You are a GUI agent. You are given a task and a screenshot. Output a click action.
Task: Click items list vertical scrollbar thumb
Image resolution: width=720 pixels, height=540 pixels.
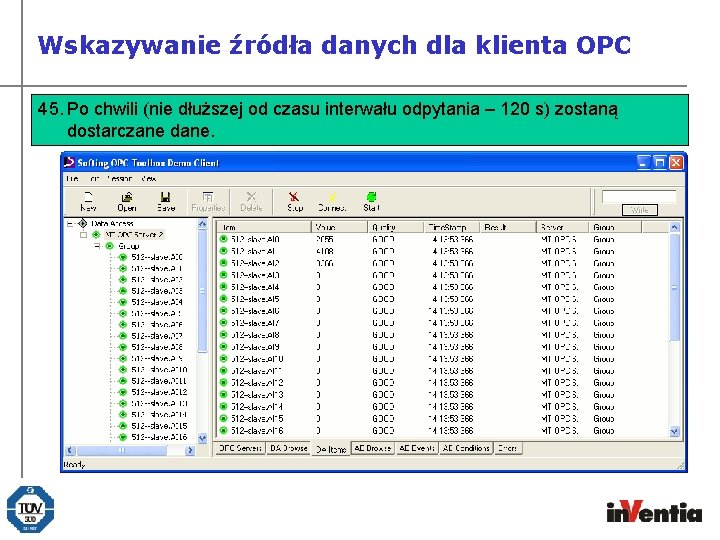point(674,287)
